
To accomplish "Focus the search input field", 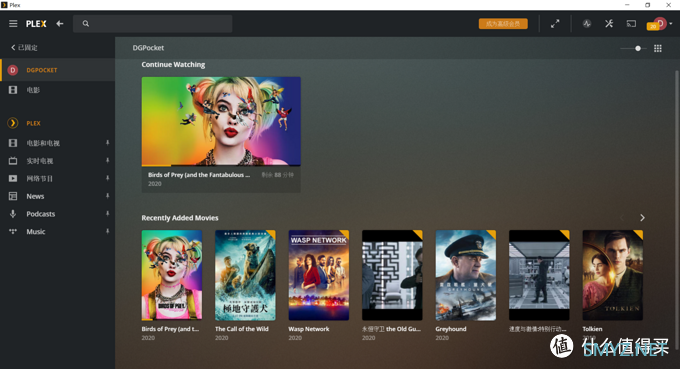I will [x=153, y=24].
